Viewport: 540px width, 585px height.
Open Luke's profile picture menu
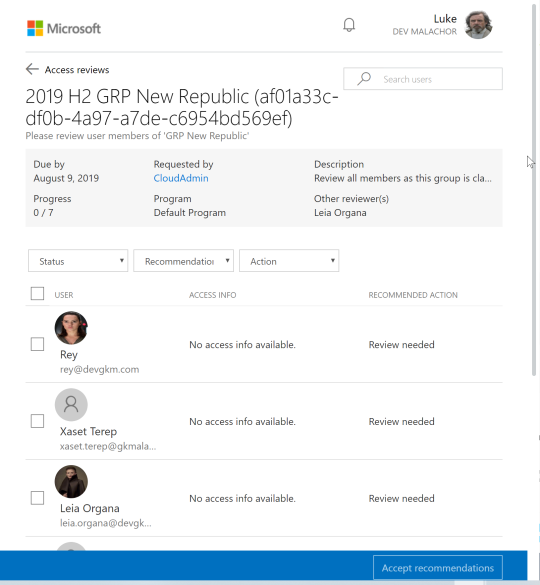(478, 25)
